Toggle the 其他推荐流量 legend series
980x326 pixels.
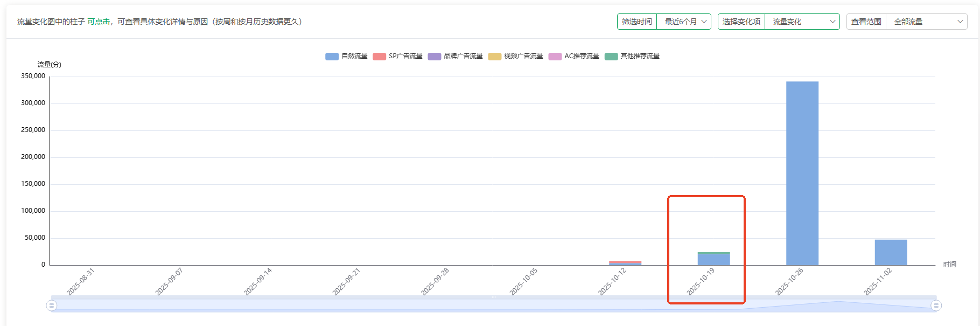tap(632, 56)
